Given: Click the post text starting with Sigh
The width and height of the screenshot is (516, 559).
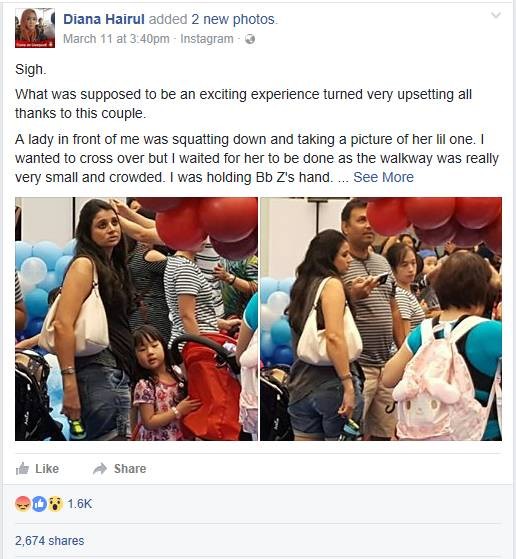Looking at the screenshot, I should (31, 69).
